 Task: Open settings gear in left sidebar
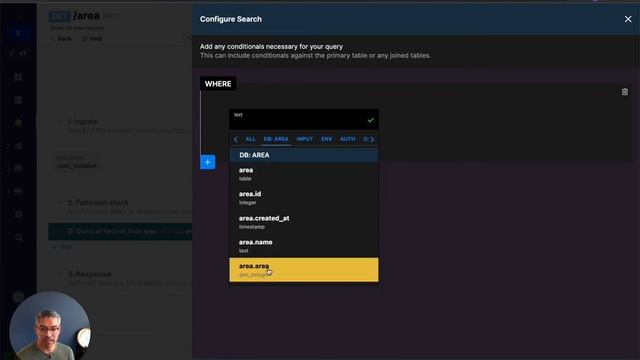pos(18,214)
